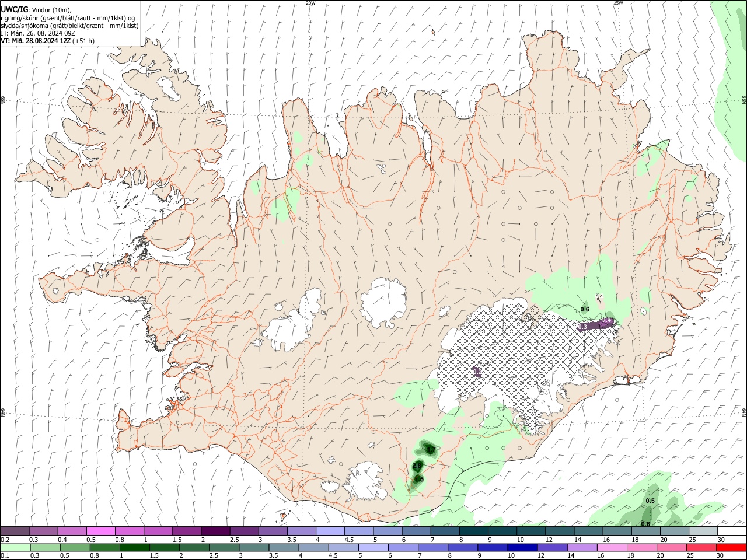Click the darkest purple 2 swatch, upper legend row

coord(215,531)
